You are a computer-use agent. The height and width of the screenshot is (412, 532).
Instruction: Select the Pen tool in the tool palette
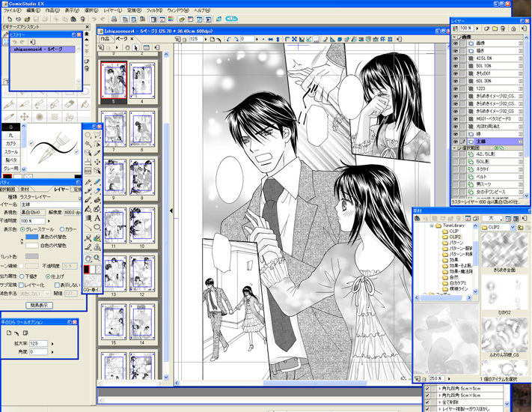[88, 182]
